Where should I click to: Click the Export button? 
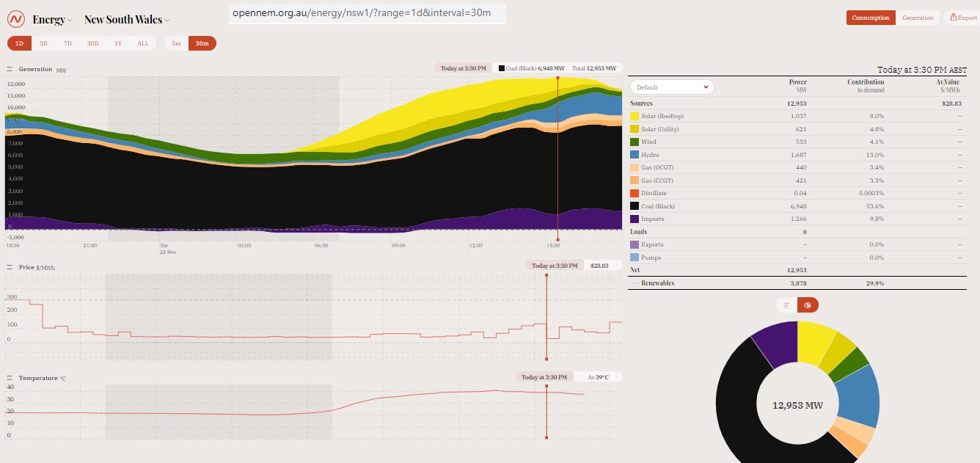(x=963, y=18)
